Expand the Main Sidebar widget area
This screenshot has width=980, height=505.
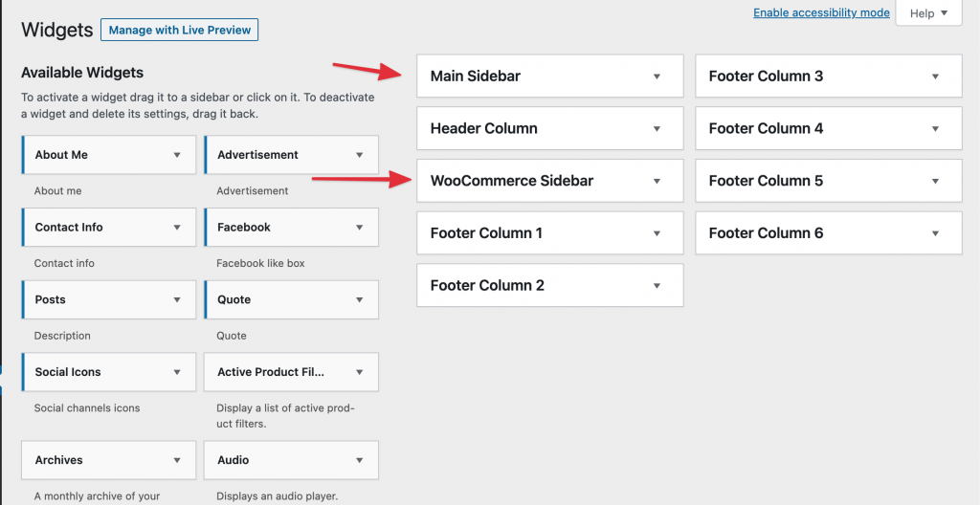tap(550, 77)
